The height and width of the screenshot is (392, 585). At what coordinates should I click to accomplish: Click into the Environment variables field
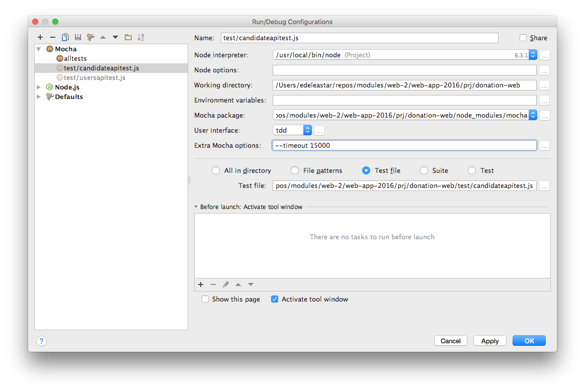click(404, 100)
